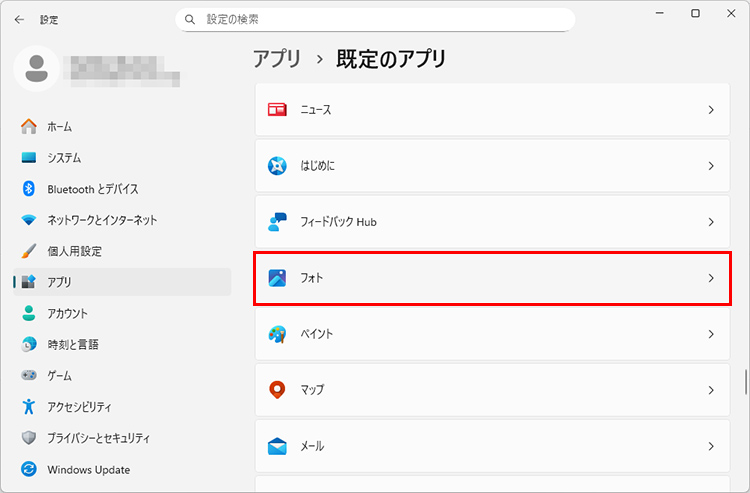Expand the フォト row chevron
This screenshot has width=750, height=493.
tap(711, 278)
